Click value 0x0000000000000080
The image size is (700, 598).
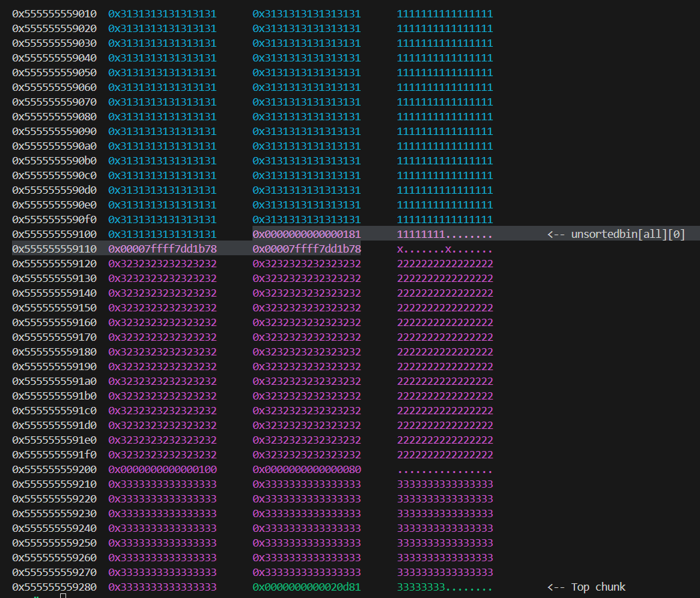point(306,469)
